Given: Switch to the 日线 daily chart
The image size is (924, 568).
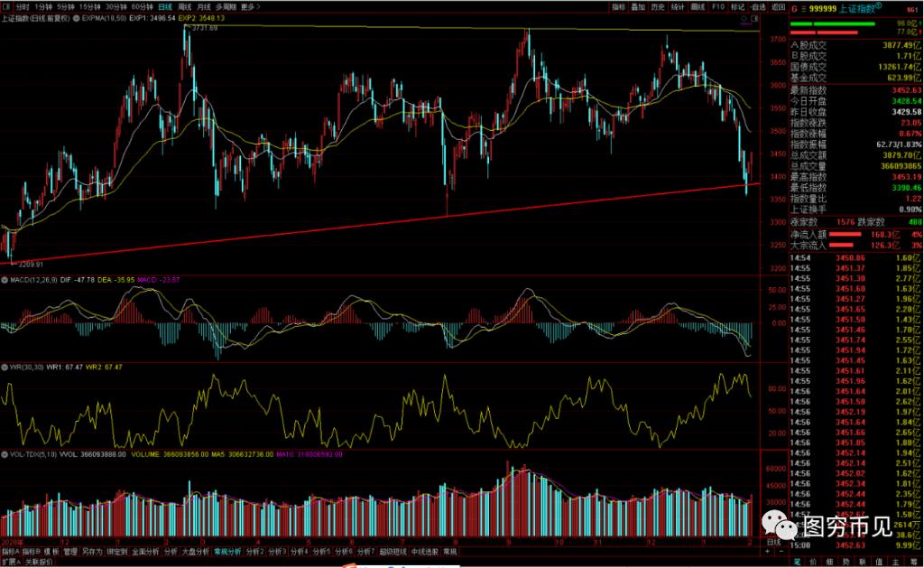Looking at the screenshot, I should 165,6.
